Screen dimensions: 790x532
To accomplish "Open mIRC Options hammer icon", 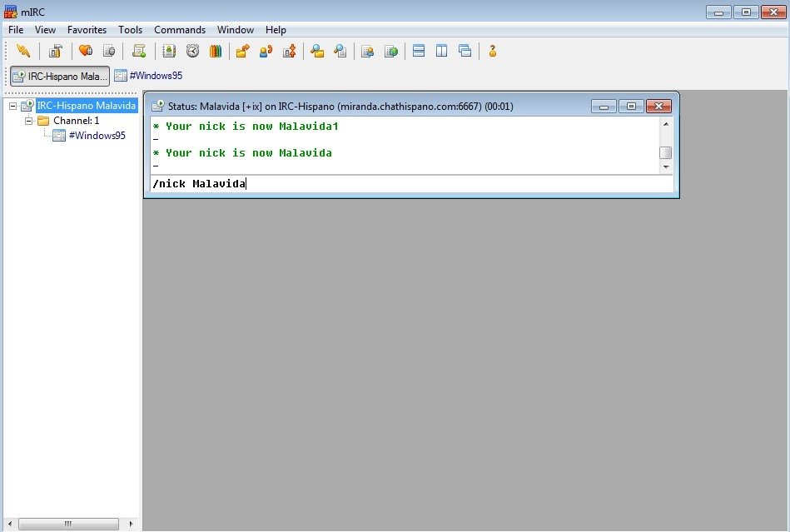I will tap(56, 51).
